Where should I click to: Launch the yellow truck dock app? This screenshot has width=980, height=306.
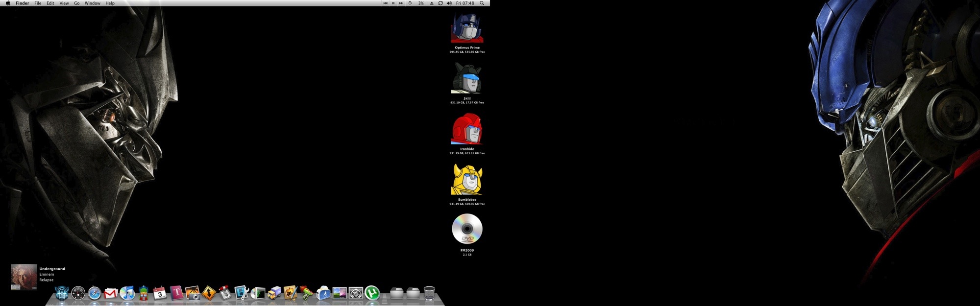tap(274, 293)
